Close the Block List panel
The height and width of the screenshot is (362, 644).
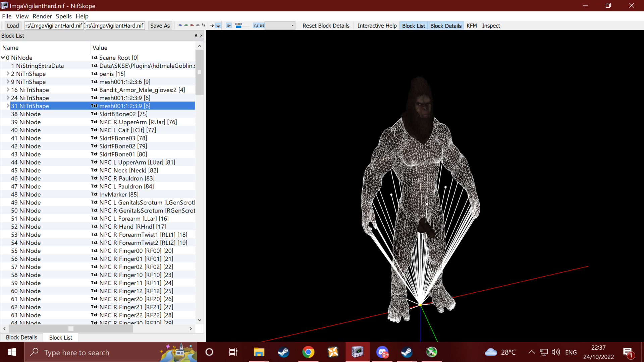point(201,36)
